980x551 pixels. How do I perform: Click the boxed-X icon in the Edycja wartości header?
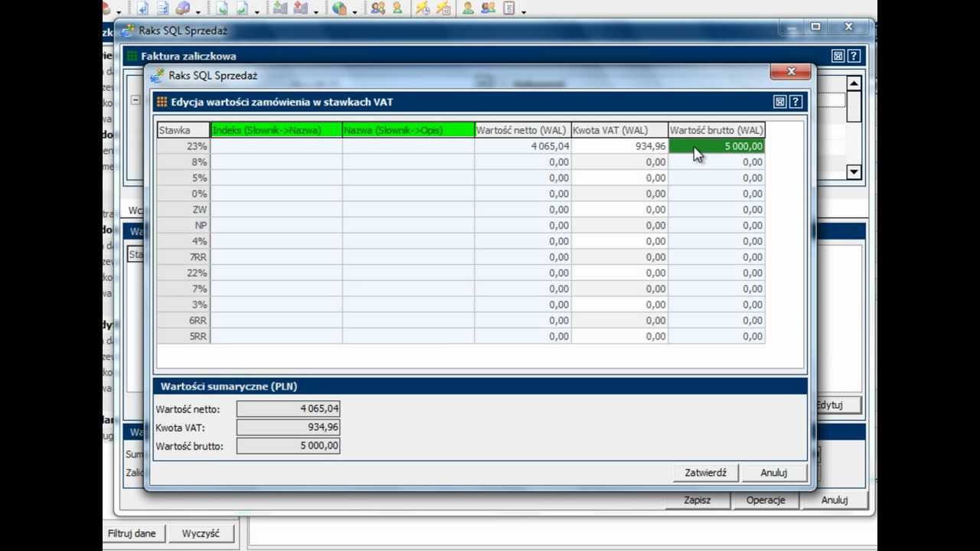[x=780, y=102]
